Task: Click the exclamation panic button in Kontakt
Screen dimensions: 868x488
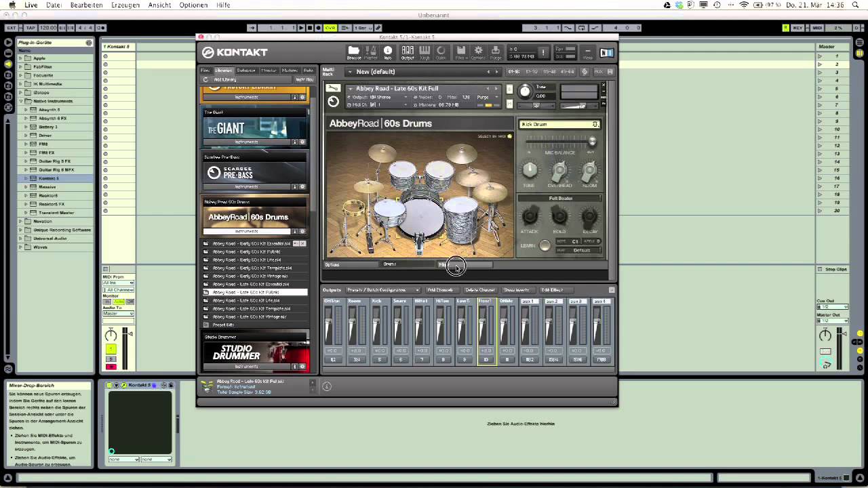Action: point(542,52)
